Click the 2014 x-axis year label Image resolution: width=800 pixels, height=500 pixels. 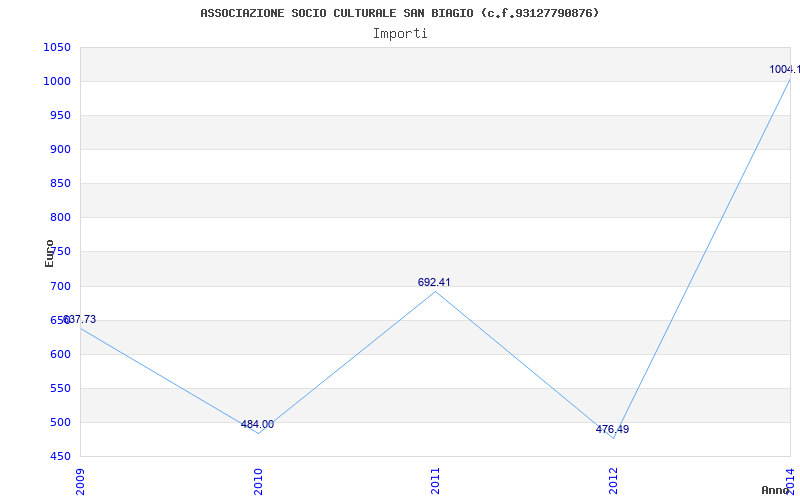791,481
